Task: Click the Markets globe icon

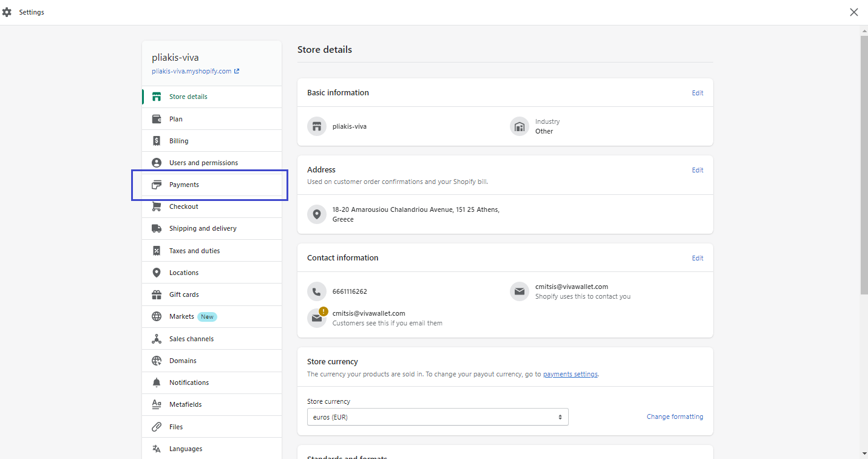Action: click(x=157, y=316)
